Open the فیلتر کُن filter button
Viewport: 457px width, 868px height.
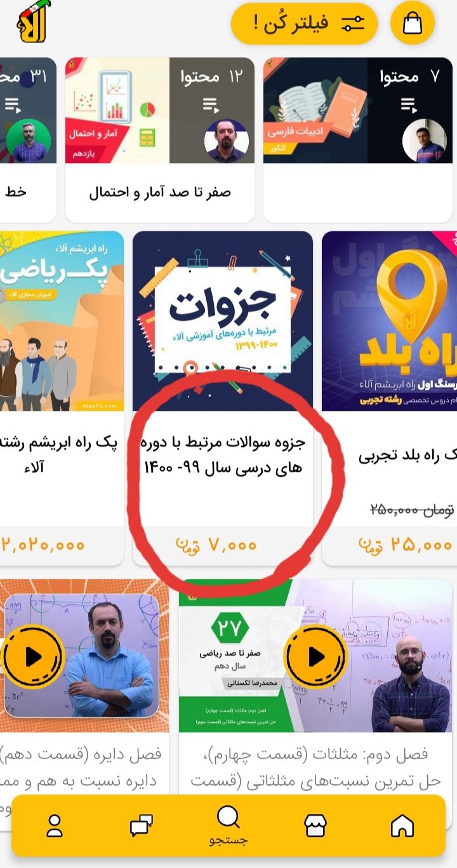pos(305,24)
